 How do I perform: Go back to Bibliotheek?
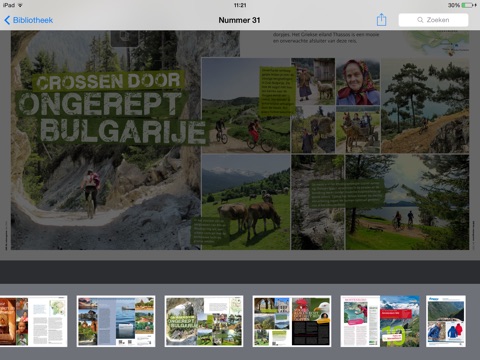(x=29, y=20)
